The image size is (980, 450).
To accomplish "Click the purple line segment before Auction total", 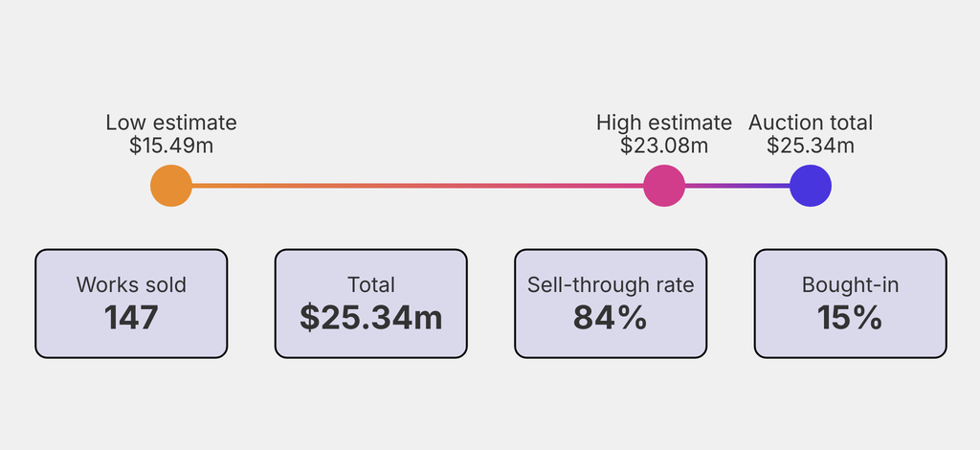I will pyautogui.click(x=737, y=186).
